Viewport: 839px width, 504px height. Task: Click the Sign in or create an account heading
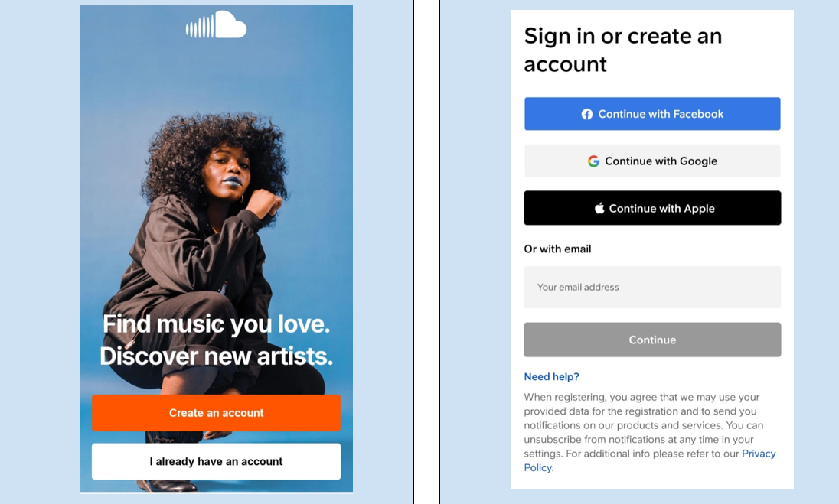pyautogui.click(x=623, y=50)
